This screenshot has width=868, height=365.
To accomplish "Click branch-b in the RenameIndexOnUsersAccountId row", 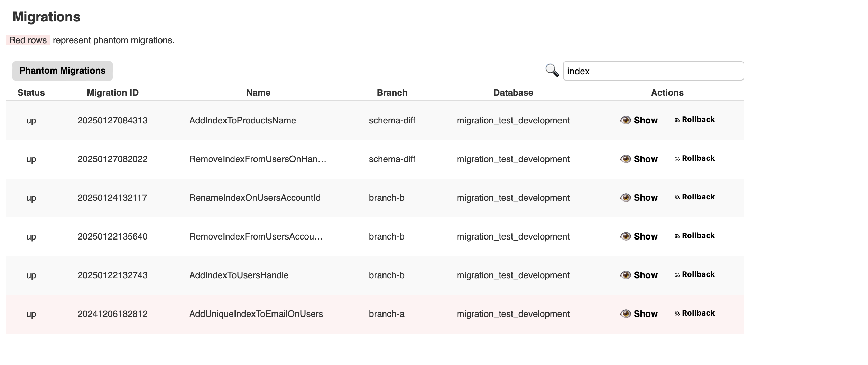I will click(387, 198).
